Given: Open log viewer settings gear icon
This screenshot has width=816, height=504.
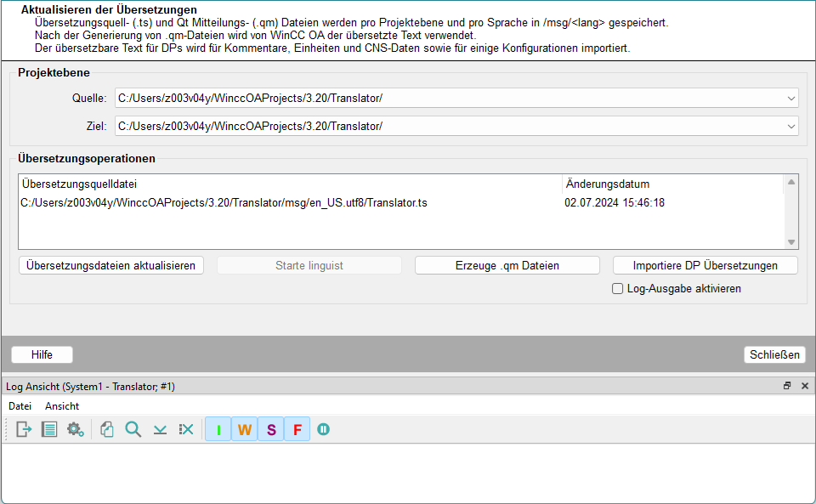Looking at the screenshot, I should (x=76, y=429).
